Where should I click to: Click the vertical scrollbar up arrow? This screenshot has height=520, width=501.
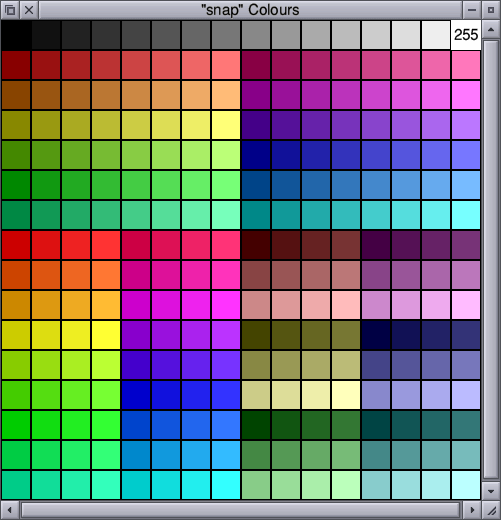(x=491, y=30)
